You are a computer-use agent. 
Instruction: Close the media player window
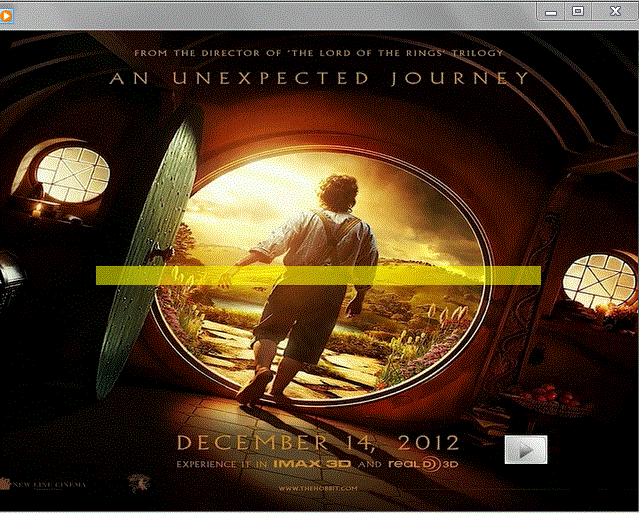point(615,11)
